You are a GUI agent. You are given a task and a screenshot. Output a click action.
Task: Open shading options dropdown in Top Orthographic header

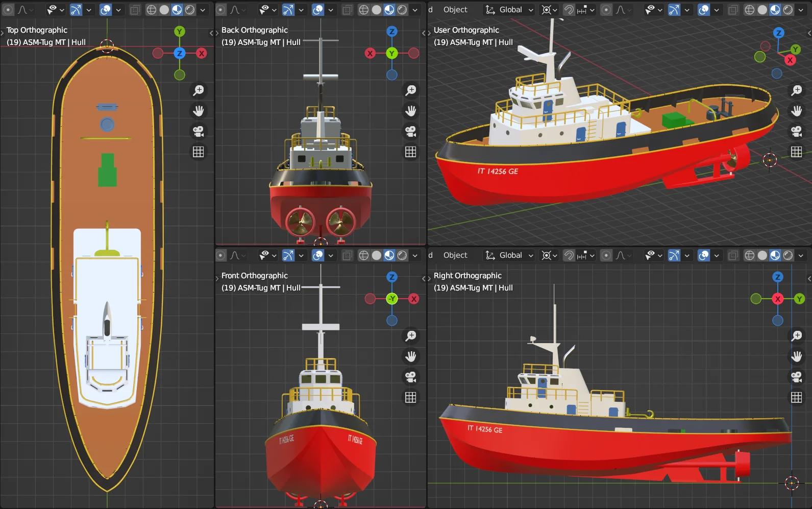tap(203, 10)
